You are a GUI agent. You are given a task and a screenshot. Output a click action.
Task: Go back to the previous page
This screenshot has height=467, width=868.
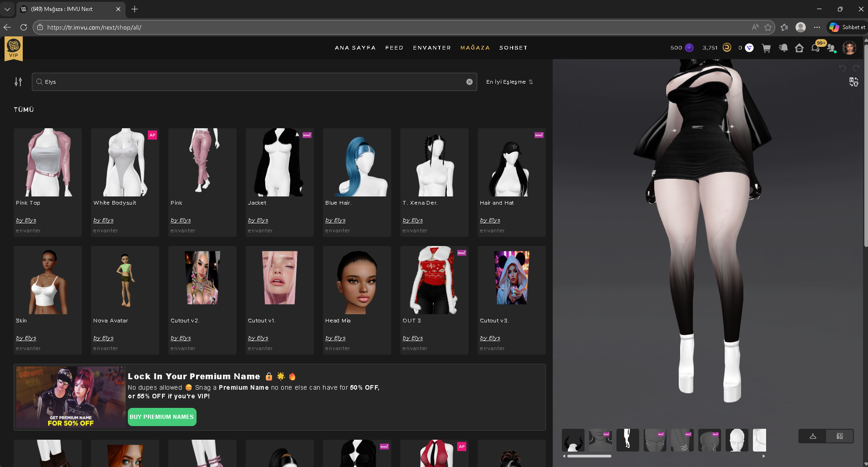pyautogui.click(x=7, y=27)
